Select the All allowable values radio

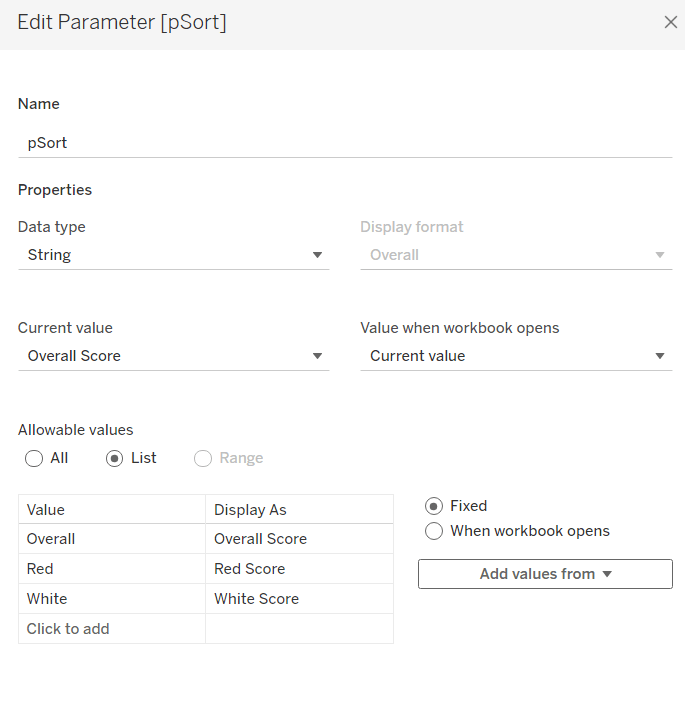pyautogui.click(x=35, y=458)
